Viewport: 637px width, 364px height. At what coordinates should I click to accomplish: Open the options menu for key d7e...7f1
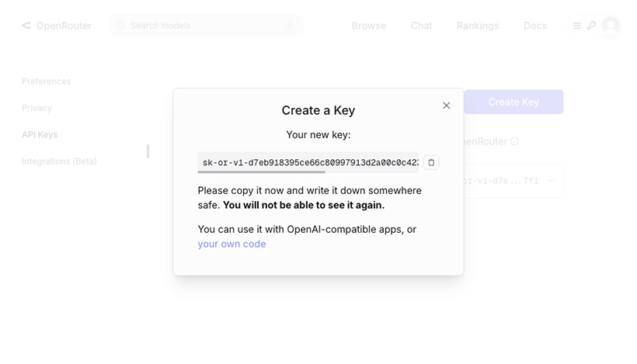(551, 181)
